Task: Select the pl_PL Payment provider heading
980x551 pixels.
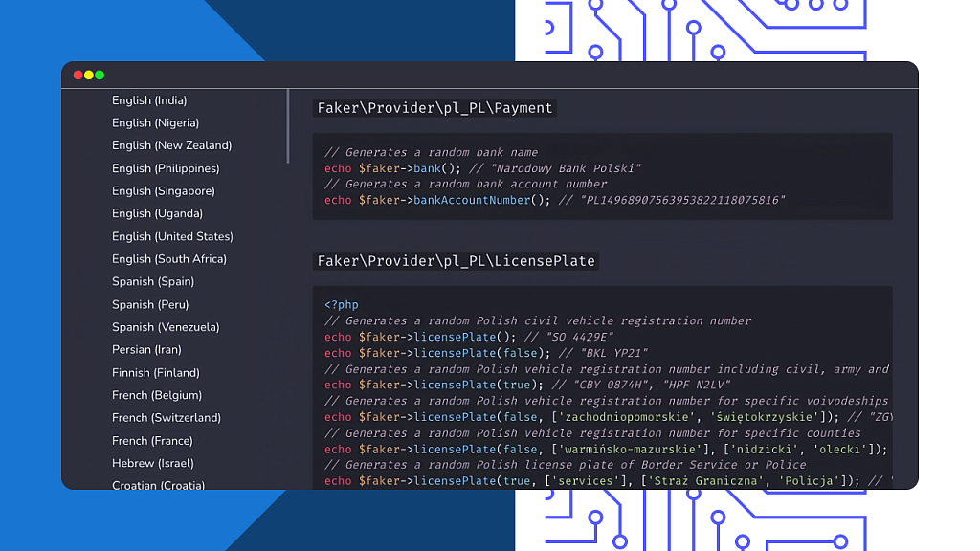Action: tap(434, 108)
